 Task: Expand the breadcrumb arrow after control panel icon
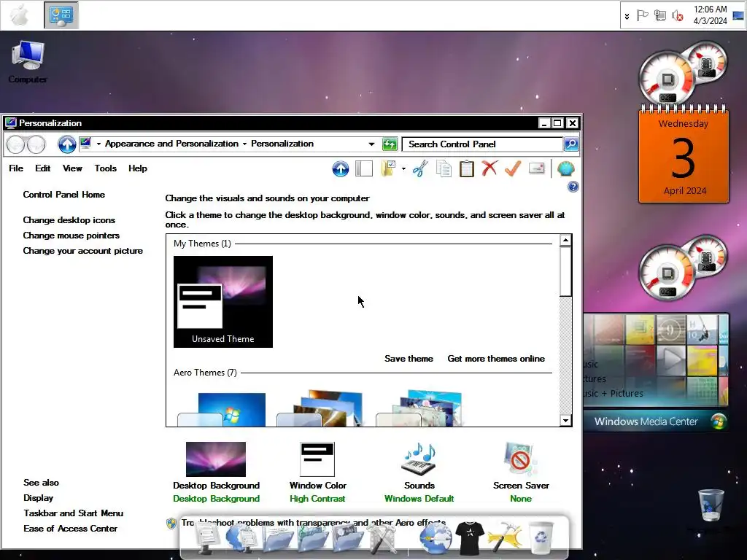click(98, 144)
